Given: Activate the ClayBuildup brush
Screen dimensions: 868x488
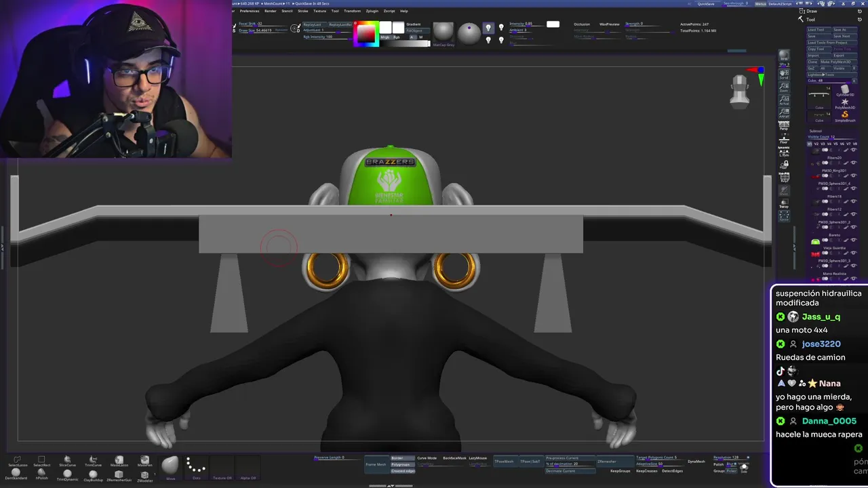Looking at the screenshot, I should pos(93,474).
